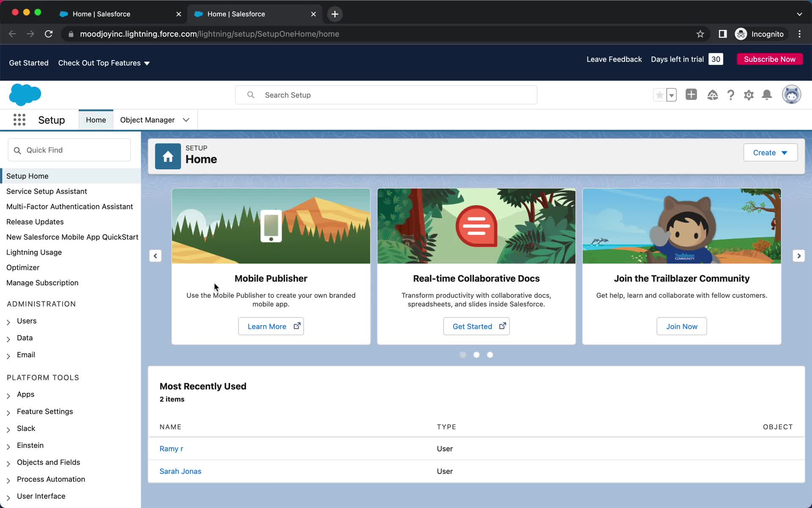The width and height of the screenshot is (812, 508).
Task: Expand the Users tree section
Action: [x=8, y=322]
